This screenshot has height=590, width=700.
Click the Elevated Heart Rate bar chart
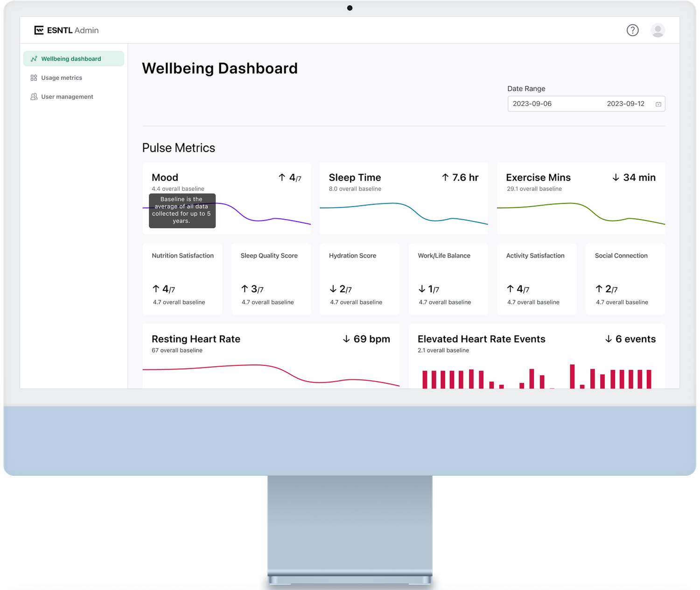(x=537, y=376)
